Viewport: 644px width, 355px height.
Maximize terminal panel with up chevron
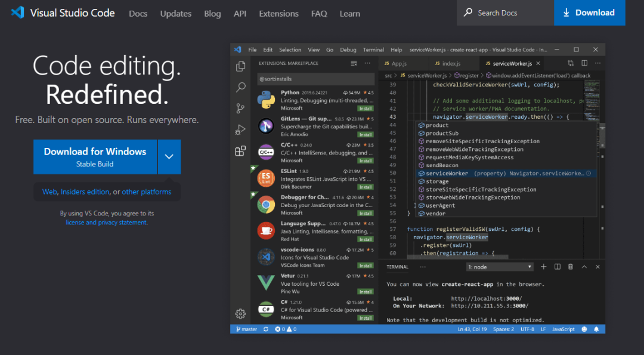click(584, 267)
